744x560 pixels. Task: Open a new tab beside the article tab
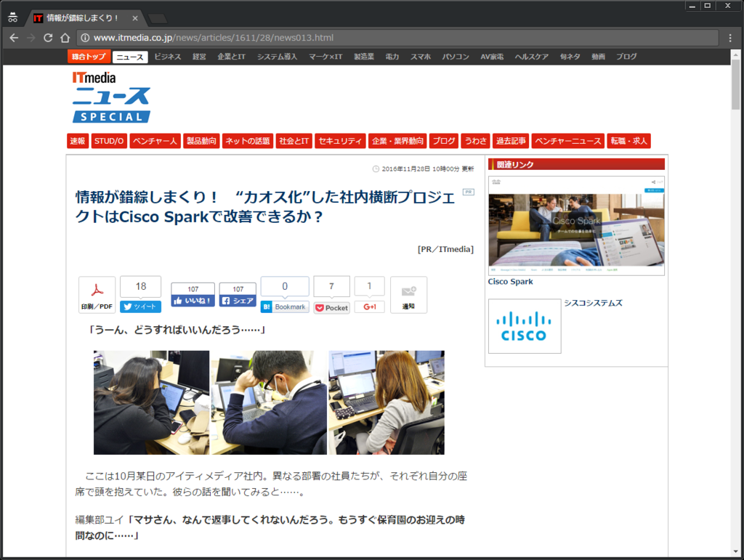pyautogui.click(x=157, y=18)
